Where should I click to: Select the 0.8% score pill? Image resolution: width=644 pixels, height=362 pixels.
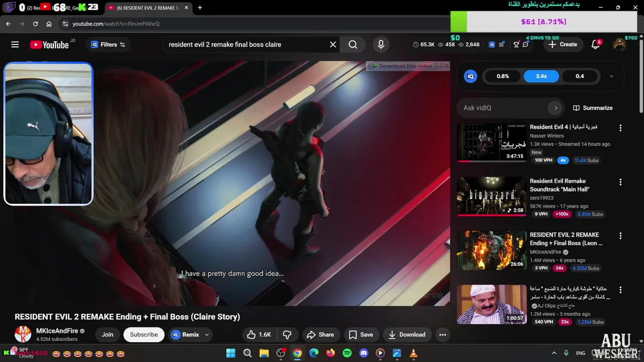tap(503, 76)
